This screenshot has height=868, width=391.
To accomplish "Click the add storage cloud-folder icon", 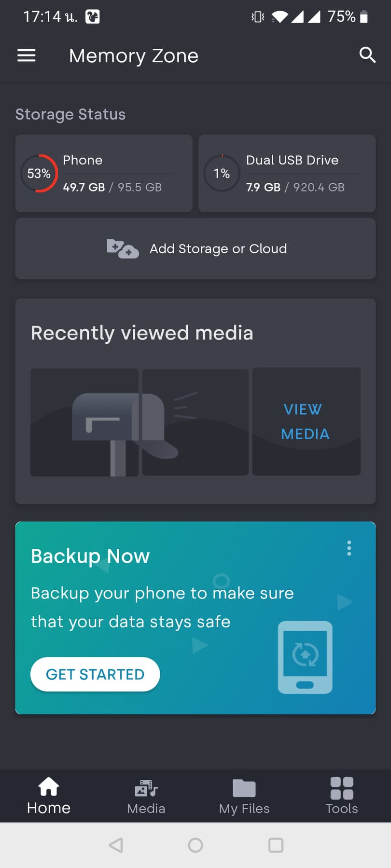I will pos(123,249).
